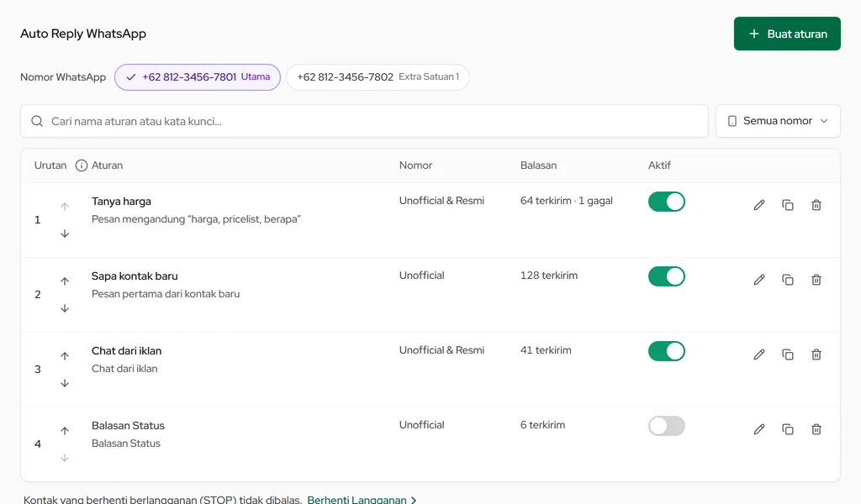Viewport: 861px width, 504px height.
Task: Click the Urutan info icon
Action: click(x=82, y=165)
